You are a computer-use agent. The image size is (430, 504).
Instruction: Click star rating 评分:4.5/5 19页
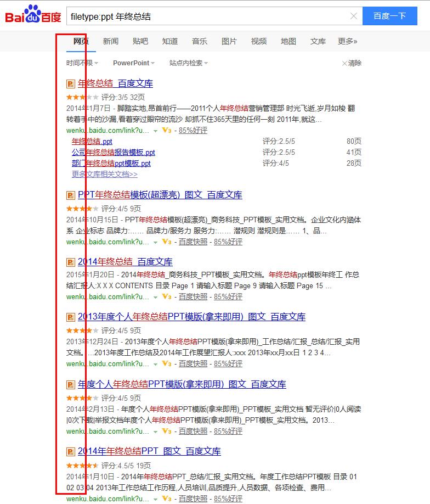tap(109, 466)
